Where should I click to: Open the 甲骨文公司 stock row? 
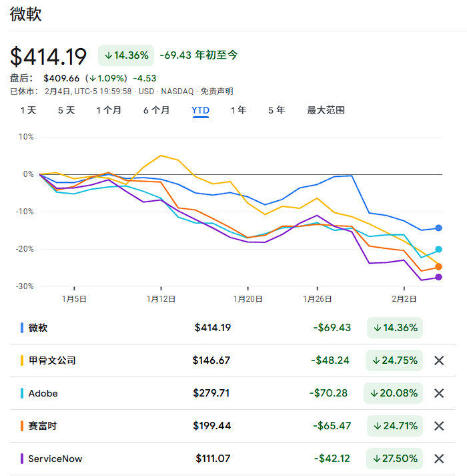point(200,361)
